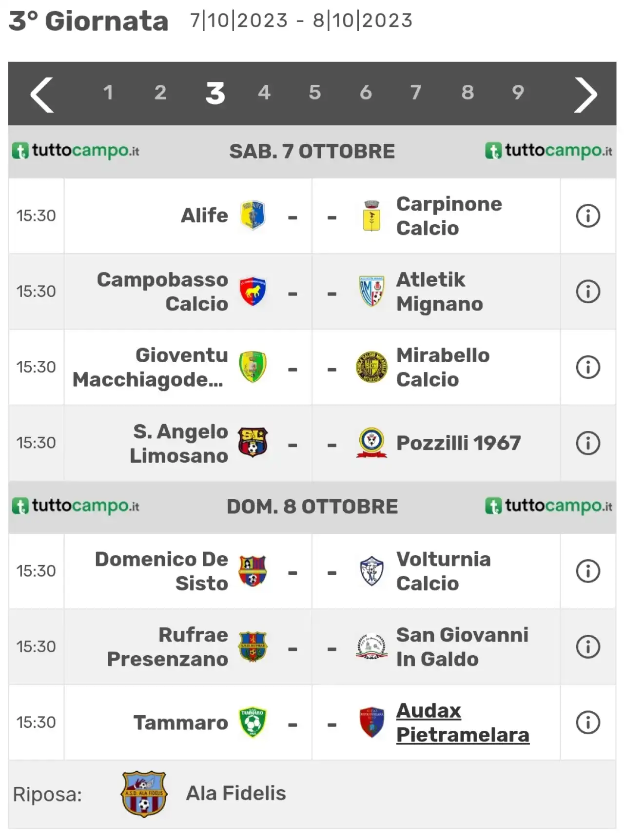The height and width of the screenshot is (840, 624).
Task: Switch to matchday 1 tab
Action: point(108,92)
